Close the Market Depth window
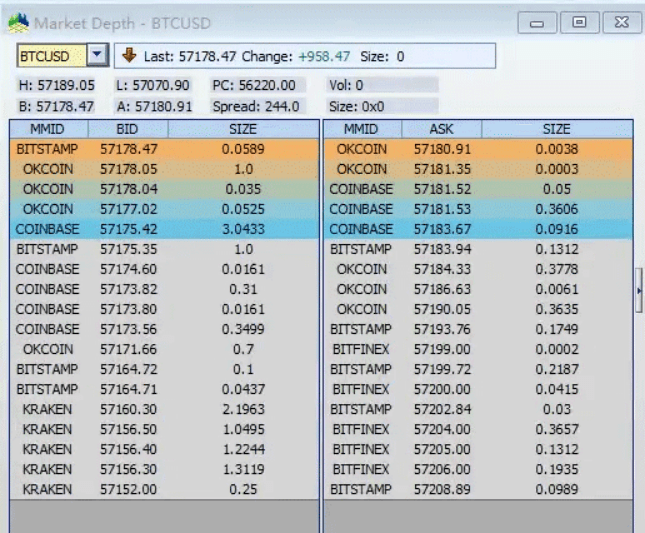Image resolution: width=645 pixels, height=533 pixels. [x=622, y=22]
